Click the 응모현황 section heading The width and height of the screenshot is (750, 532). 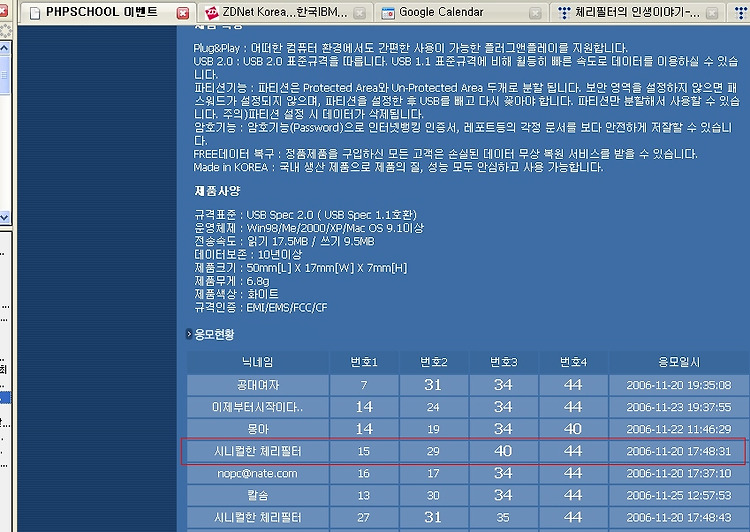[214, 334]
